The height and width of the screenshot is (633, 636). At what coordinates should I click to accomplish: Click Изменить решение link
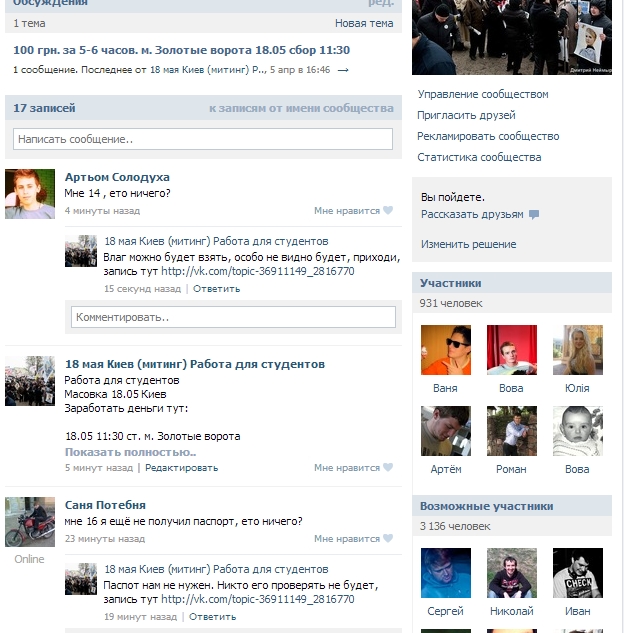coord(468,244)
